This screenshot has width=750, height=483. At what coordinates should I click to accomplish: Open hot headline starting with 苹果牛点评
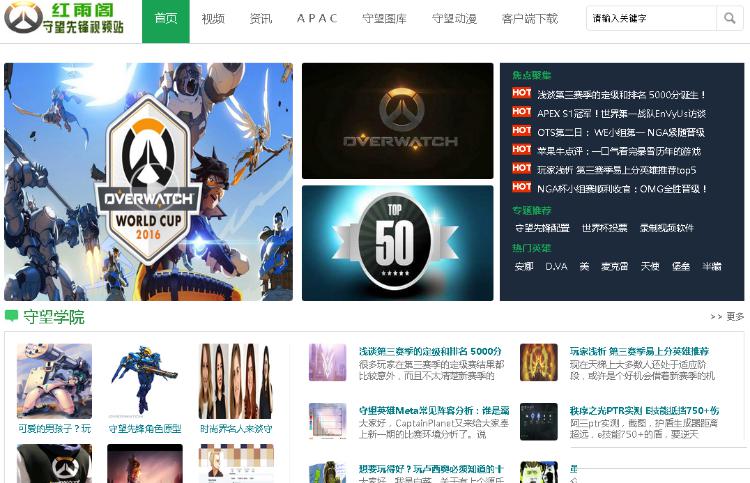pyautogui.click(x=618, y=151)
